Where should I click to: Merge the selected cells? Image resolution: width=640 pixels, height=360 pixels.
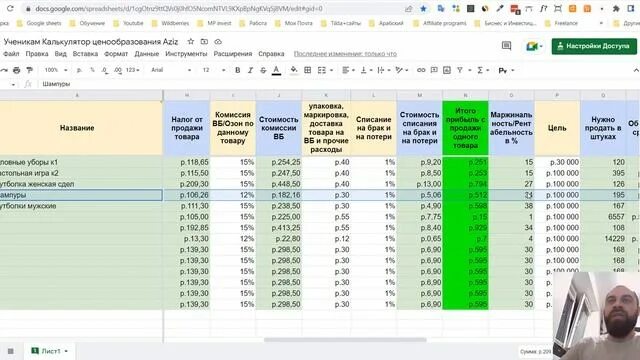pos(322,70)
